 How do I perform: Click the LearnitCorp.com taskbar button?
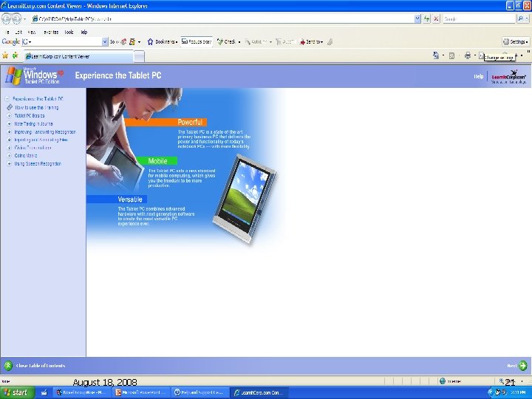point(259,392)
